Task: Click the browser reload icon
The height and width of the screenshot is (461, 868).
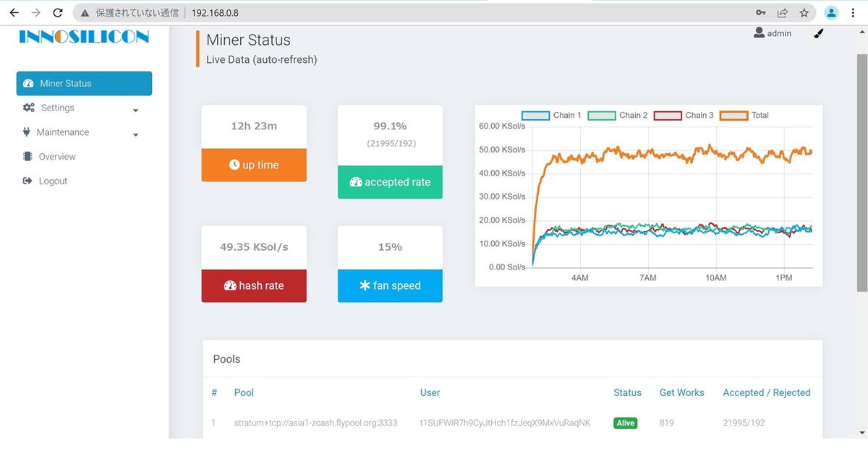Action: [59, 13]
